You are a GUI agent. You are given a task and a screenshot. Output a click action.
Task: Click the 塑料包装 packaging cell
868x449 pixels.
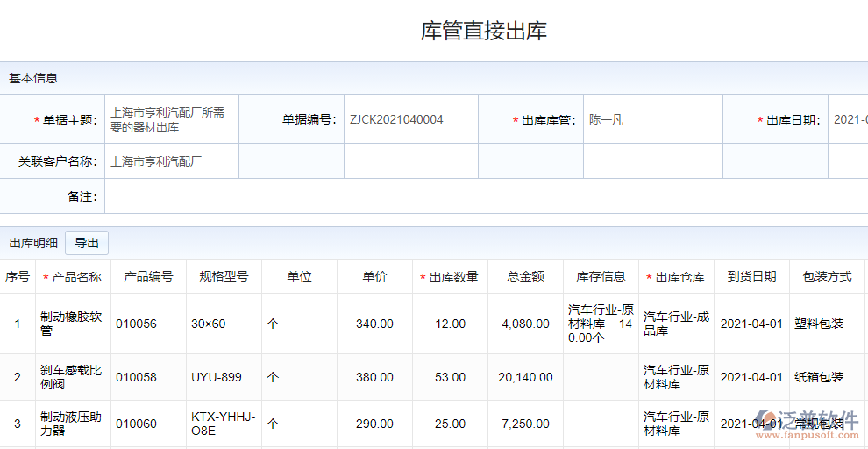coord(819,324)
